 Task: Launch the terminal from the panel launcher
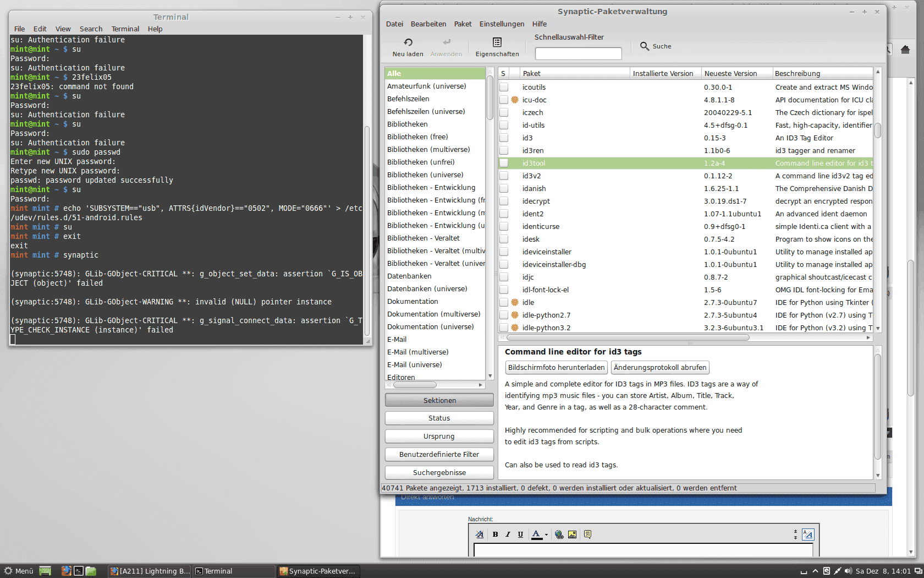pos(79,571)
